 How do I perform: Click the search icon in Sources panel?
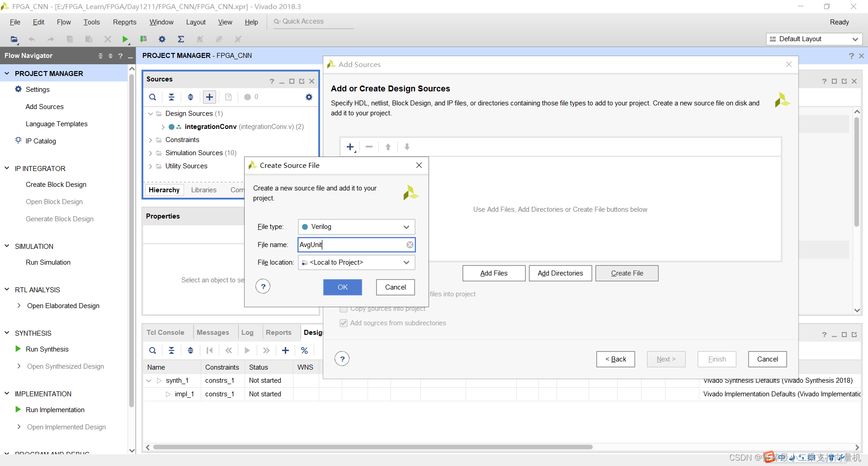[153, 97]
